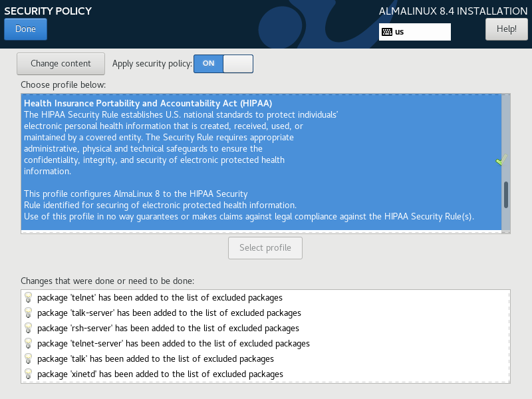532x399 pixels.
Task: Click the lightbulb icon beside 'xinetd' entry
Action: point(28,374)
